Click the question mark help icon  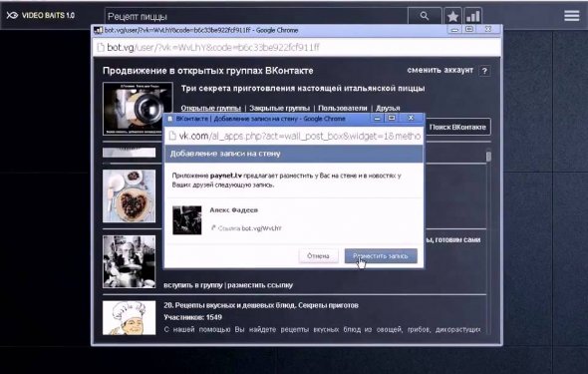pos(484,71)
